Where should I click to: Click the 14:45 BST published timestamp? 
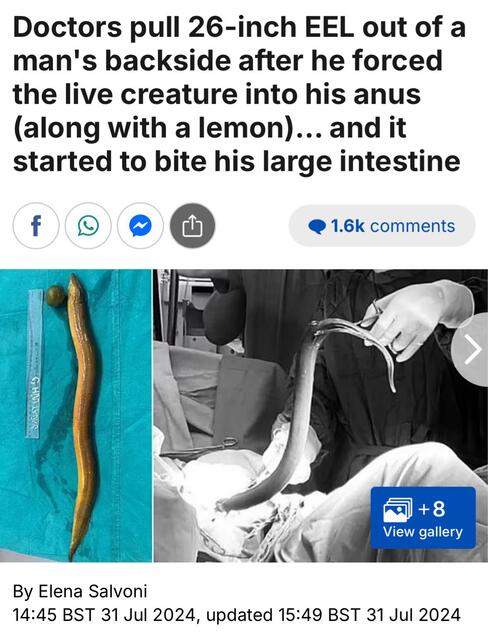(104, 615)
